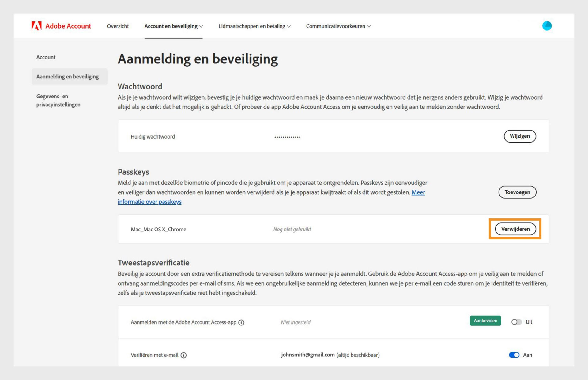Click the masked current password field
The width and height of the screenshot is (588, 380).
287,137
